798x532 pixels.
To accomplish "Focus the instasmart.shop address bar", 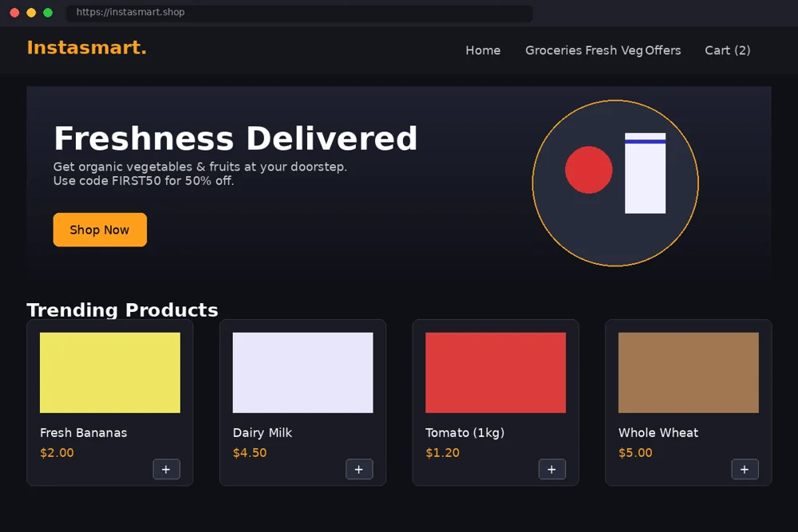I will pyautogui.click(x=299, y=12).
